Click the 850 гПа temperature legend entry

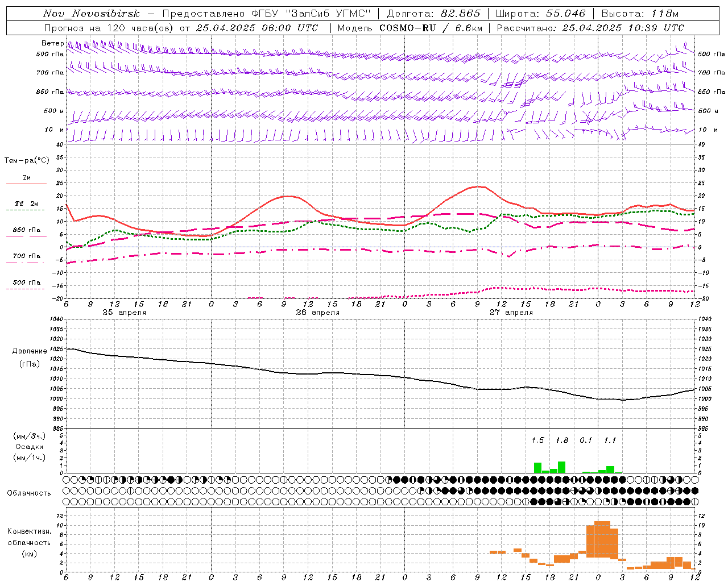click(27, 230)
